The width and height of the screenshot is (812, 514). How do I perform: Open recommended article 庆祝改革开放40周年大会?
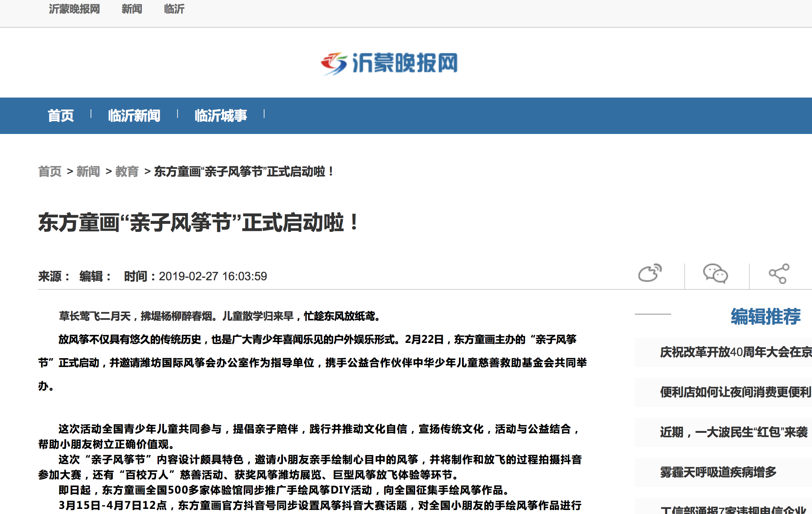click(x=735, y=352)
